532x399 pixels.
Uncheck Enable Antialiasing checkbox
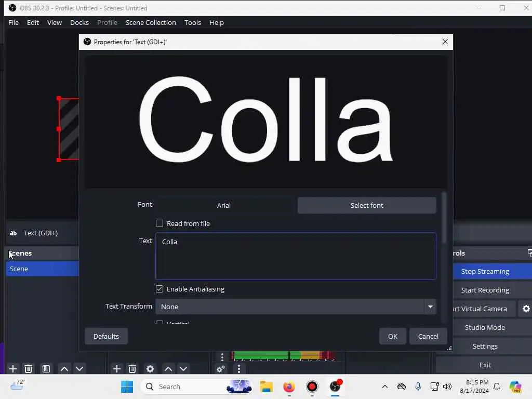pyautogui.click(x=159, y=289)
